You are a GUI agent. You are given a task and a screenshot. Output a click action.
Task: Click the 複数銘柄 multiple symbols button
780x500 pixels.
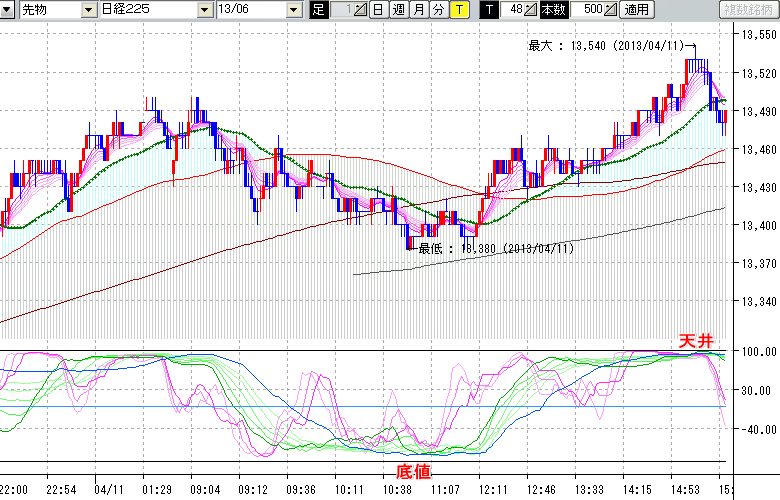tap(749, 10)
